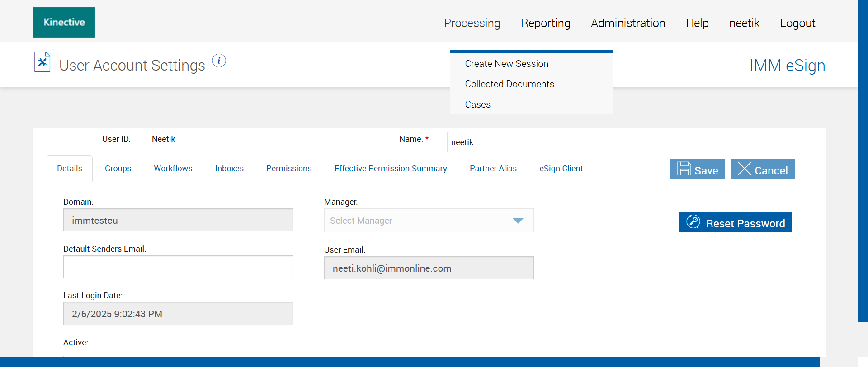The image size is (868, 367).
Task: Expand the Select Manager dropdown
Action: click(518, 221)
